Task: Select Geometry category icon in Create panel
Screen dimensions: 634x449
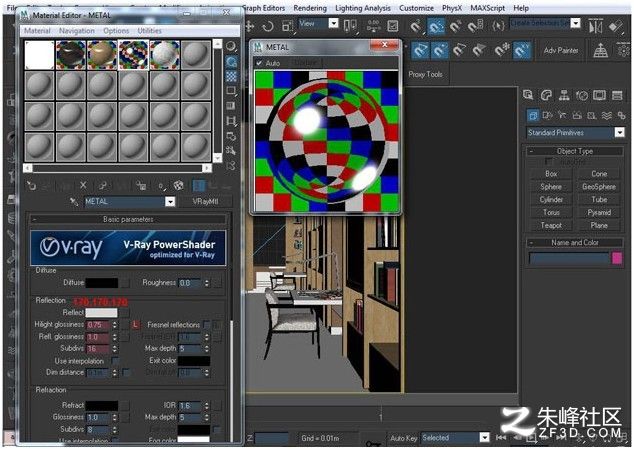Action: click(x=533, y=116)
